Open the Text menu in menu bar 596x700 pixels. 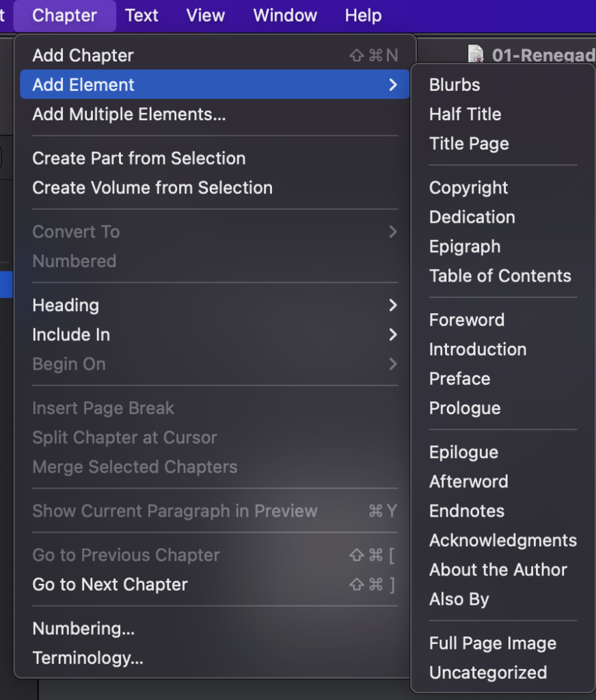(141, 16)
